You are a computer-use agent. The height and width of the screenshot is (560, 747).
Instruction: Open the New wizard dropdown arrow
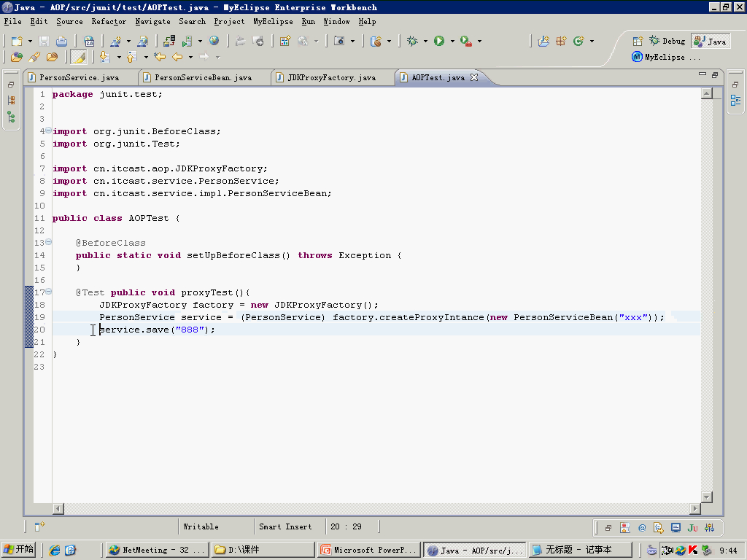30,42
